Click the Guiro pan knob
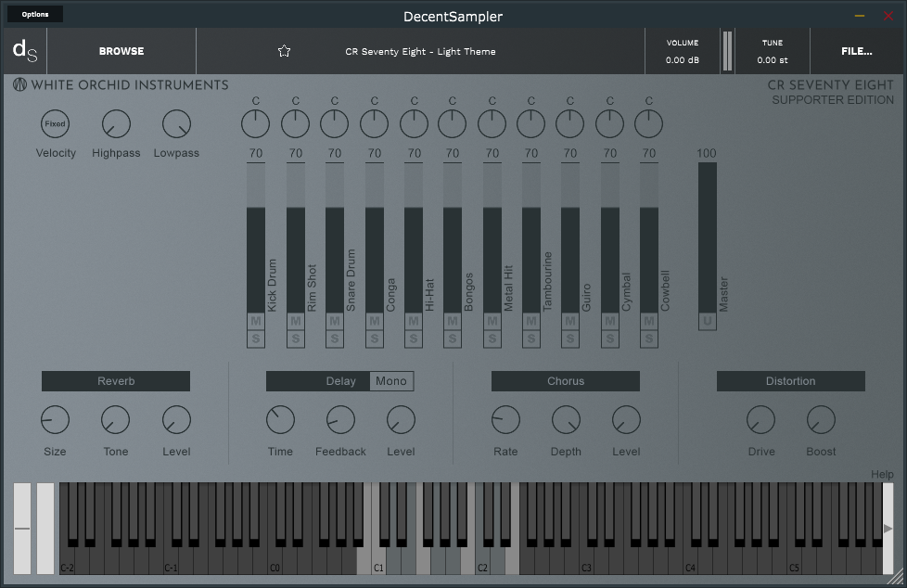This screenshot has width=907, height=588. click(x=569, y=124)
